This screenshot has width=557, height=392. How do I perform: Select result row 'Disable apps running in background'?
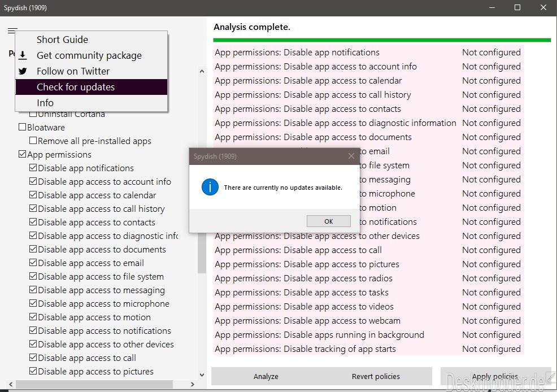[368, 335]
